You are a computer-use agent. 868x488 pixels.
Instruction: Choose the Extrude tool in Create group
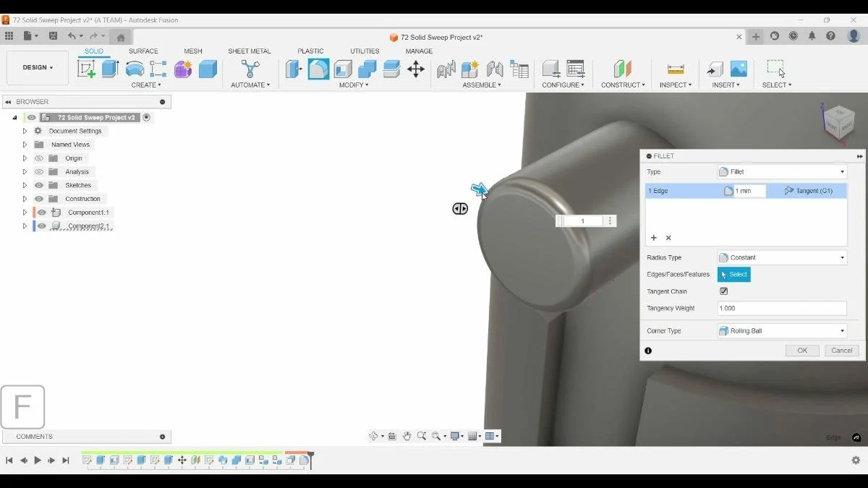click(110, 69)
